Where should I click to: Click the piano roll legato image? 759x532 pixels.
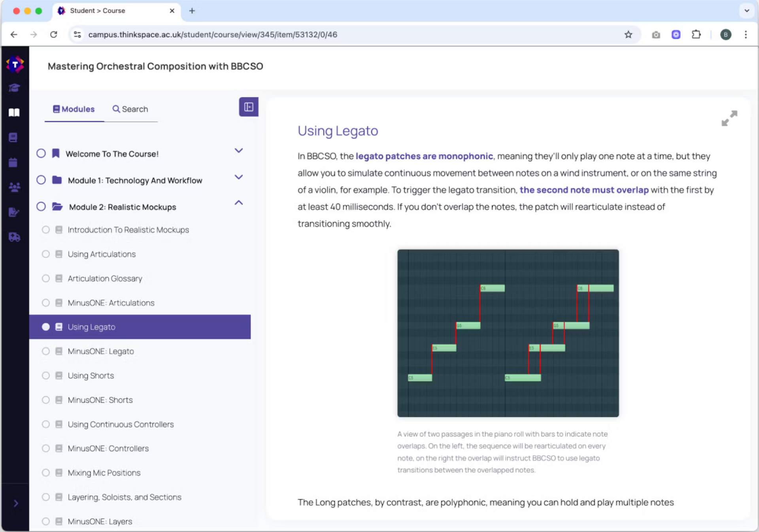[x=508, y=333]
